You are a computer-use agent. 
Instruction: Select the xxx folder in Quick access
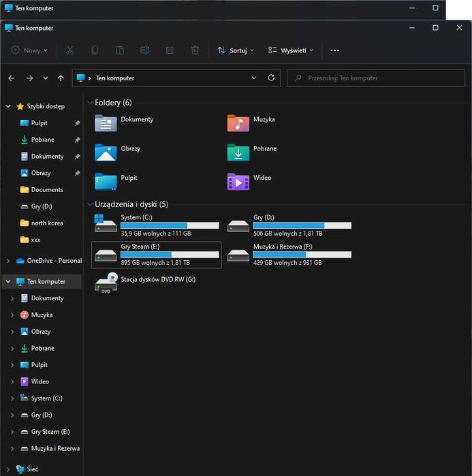tap(31, 240)
